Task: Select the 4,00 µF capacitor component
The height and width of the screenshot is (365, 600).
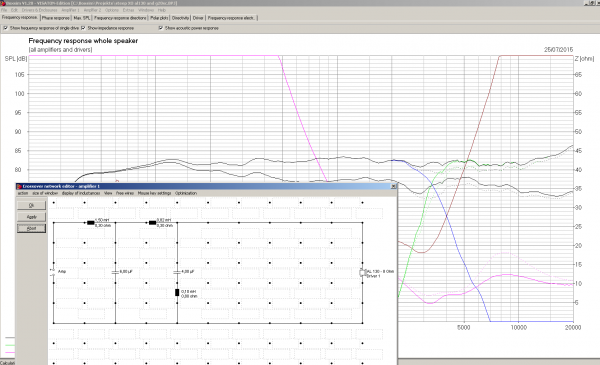Action: [177, 272]
